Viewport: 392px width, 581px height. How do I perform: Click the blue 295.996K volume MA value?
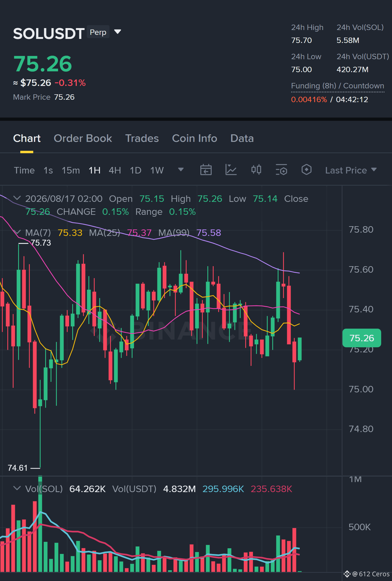[223, 489]
